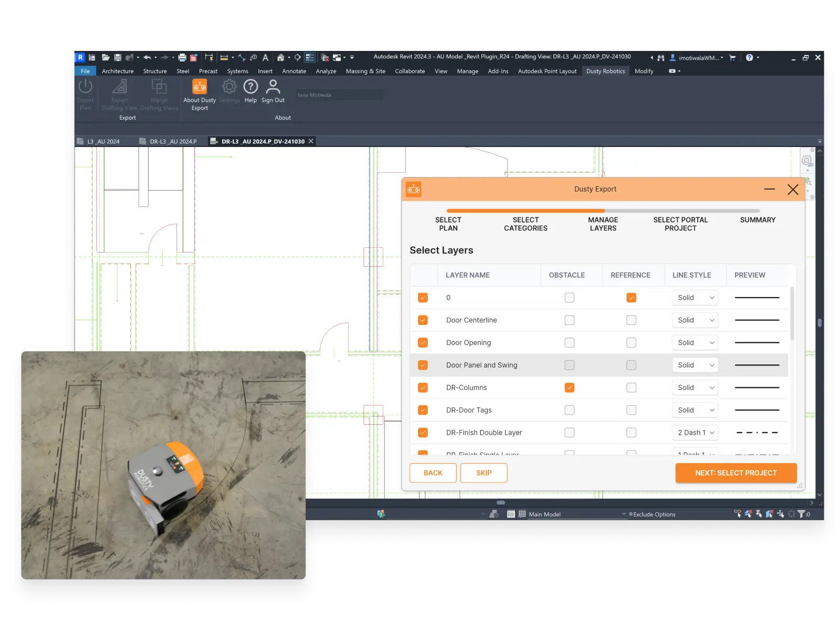Open line style dropdown for Door Centerline
This screenshot has width=840, height=630.
695,320
